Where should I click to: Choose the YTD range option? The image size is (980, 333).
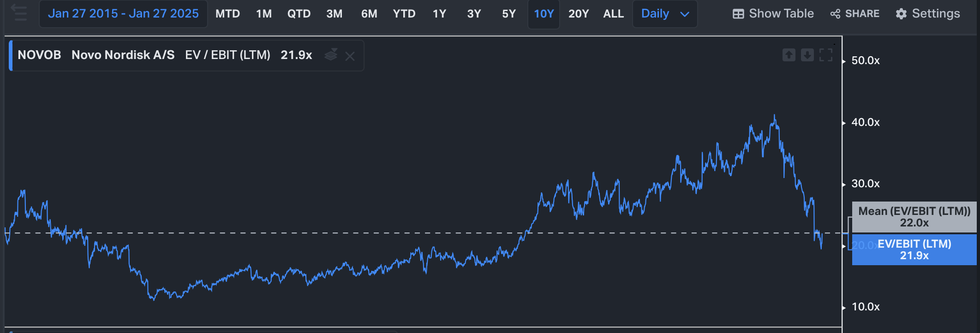(x=404, y=14)
